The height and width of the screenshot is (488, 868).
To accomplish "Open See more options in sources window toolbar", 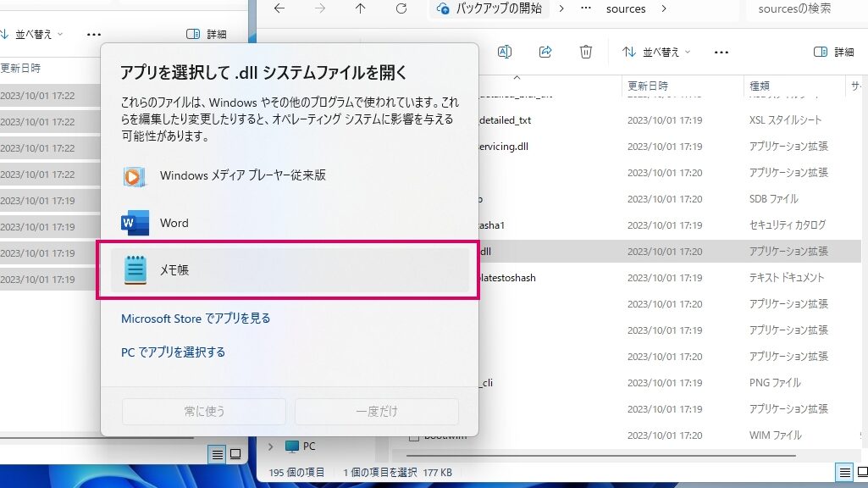I will coord(721,52).
